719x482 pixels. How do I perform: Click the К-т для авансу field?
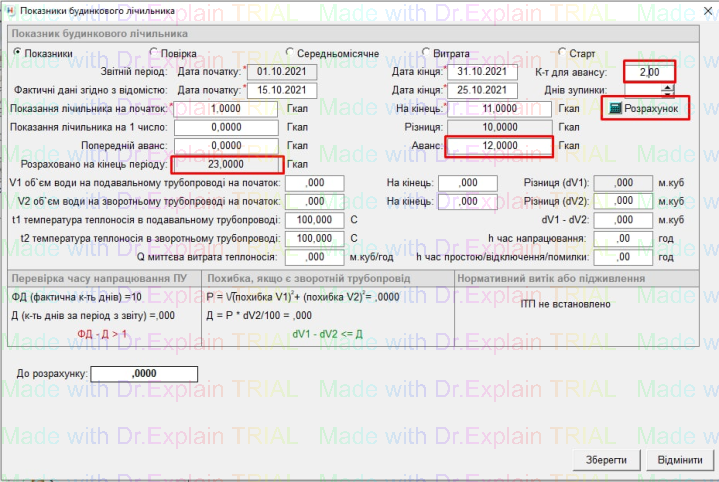click(649, 72)
